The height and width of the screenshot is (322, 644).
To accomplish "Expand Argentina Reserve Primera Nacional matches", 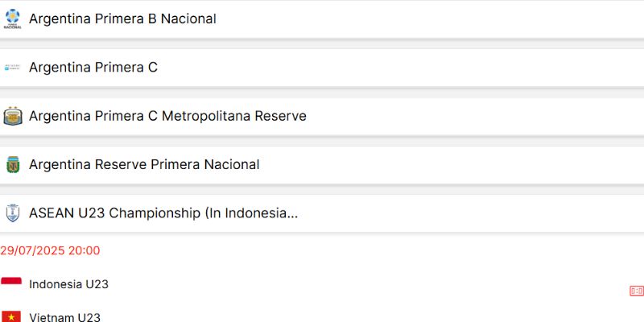I will 144,164.
